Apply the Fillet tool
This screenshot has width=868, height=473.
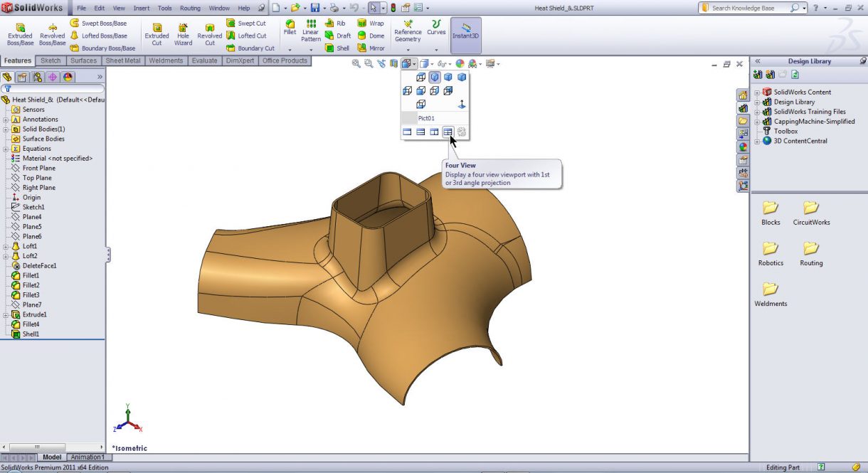point(290,28)
